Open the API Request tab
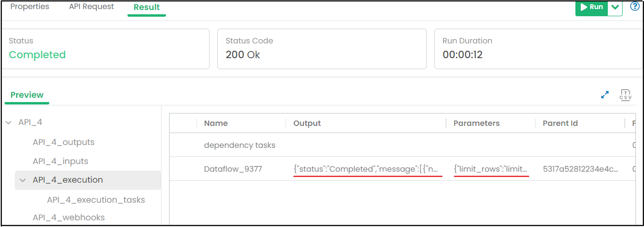Image resolution: width=644 pixels, height=227 pixels. (91, 7)
